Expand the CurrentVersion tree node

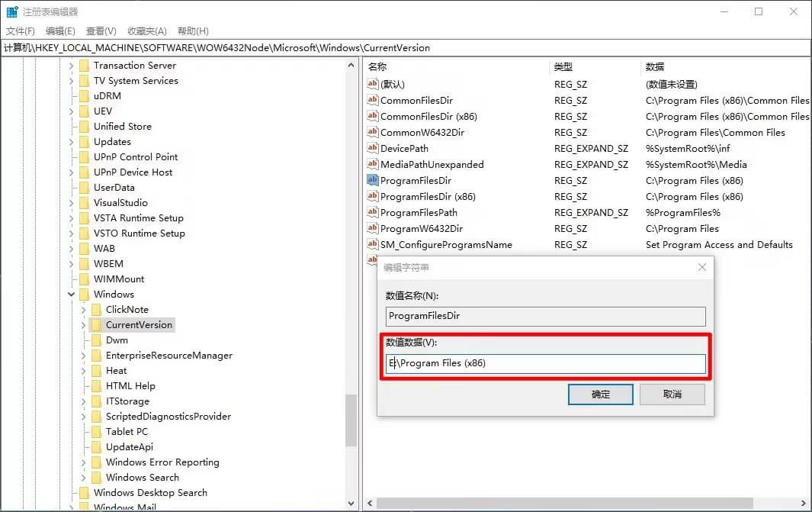pyautogui.click(x=84, y=325)
